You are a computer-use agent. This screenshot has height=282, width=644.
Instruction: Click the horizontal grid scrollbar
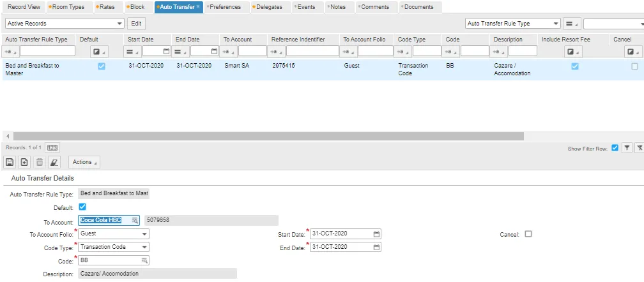pyautogui.click(x=268, y=136)
